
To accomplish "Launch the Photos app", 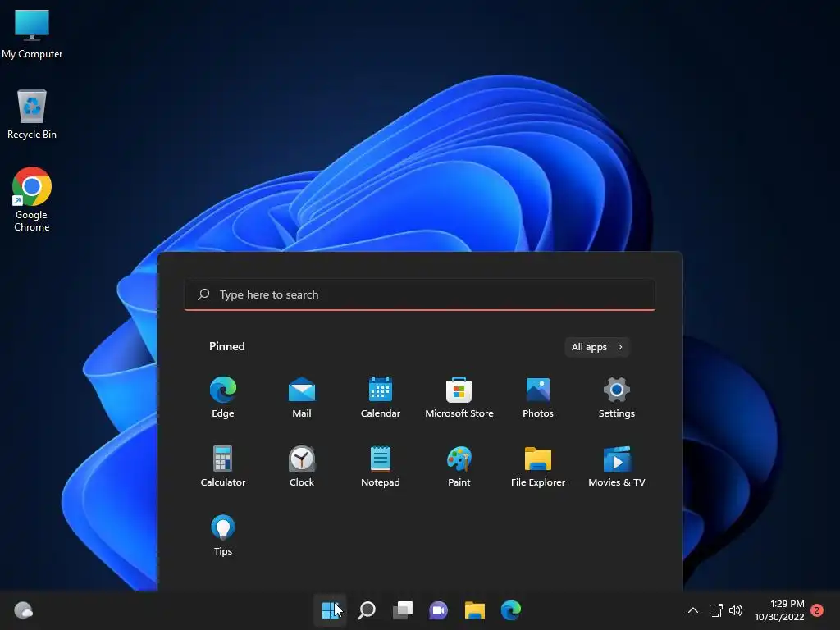I will [x=538, y=398].
